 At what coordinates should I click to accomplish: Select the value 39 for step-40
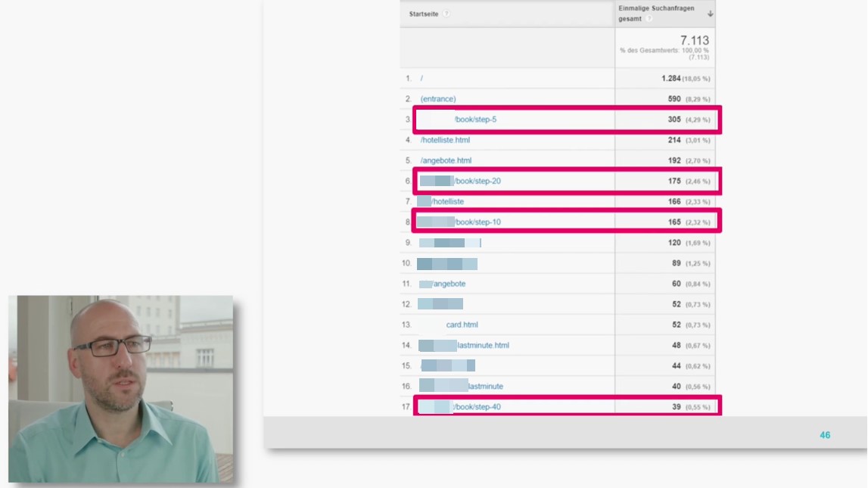click(x=677, y=407)
